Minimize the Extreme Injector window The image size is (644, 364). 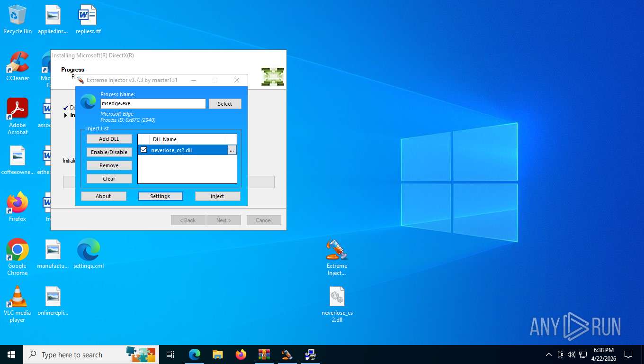pos(193,80)
